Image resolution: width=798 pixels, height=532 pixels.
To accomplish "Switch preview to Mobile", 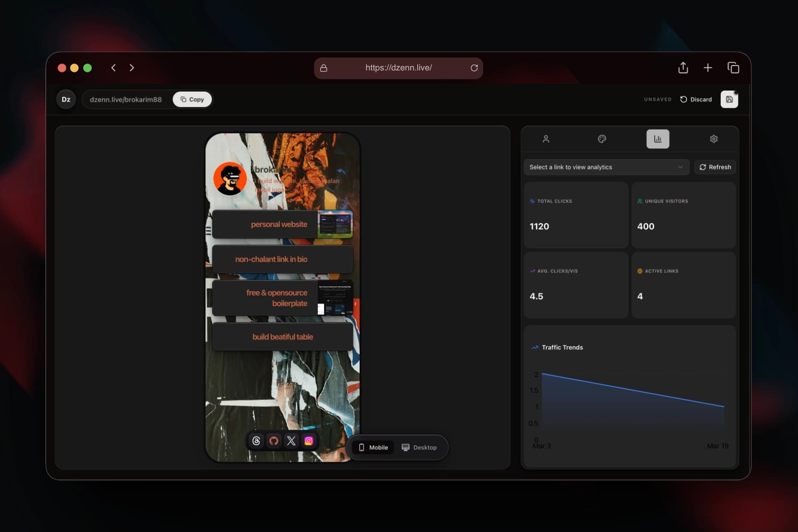I will tap(373, 447).
